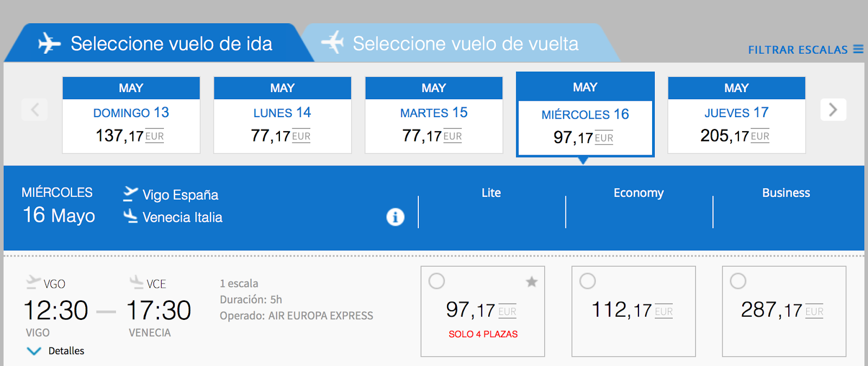Click the departure plane icon above VGO

[33, 281]
